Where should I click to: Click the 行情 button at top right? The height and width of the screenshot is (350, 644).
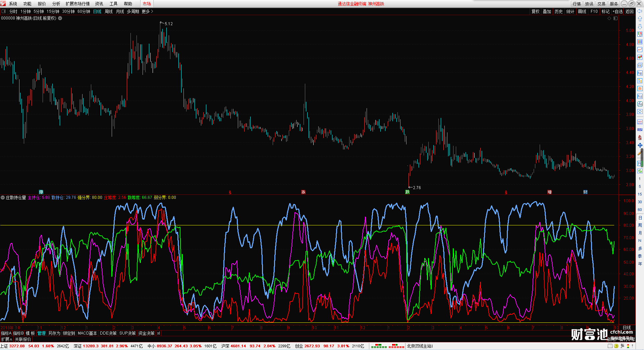tap(577, 4)
